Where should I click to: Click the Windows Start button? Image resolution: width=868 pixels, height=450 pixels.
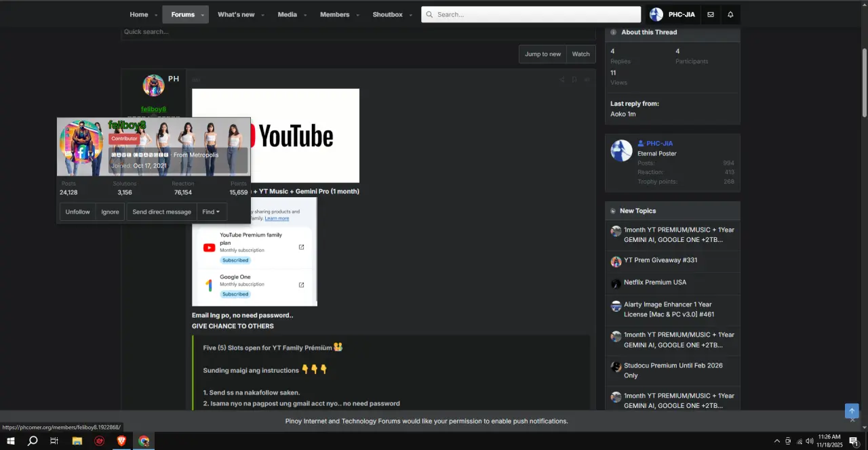pos(11,441)
